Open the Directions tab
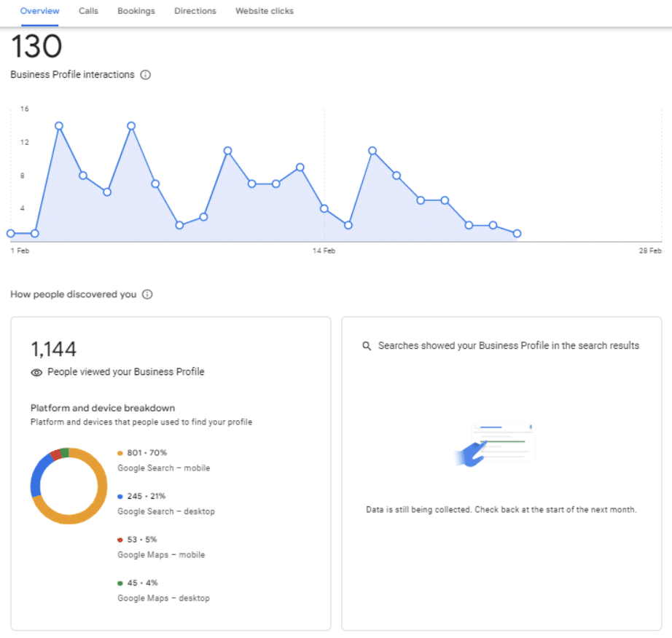The width and height of the screenshot is (672, 638). coord(195,11)
